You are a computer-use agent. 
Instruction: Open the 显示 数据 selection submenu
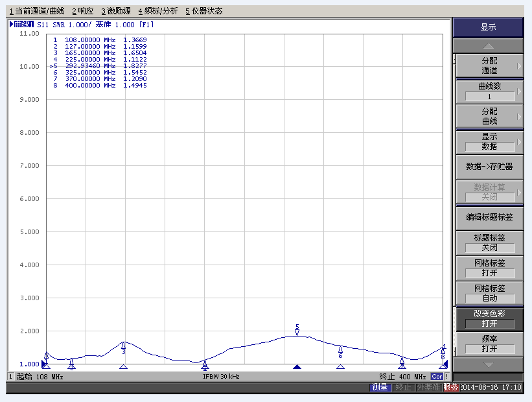pyautogui.click(x=489, y=141)
